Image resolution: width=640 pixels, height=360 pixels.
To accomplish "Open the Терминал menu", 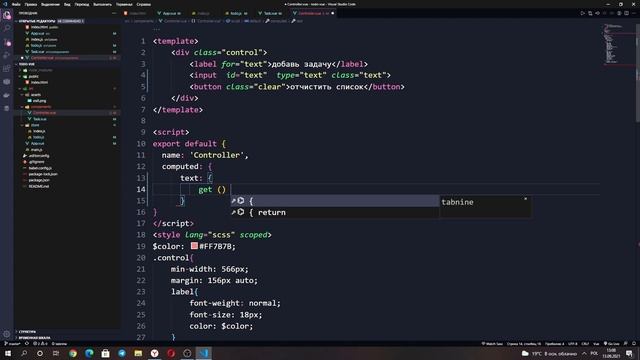I will point(124,4).
